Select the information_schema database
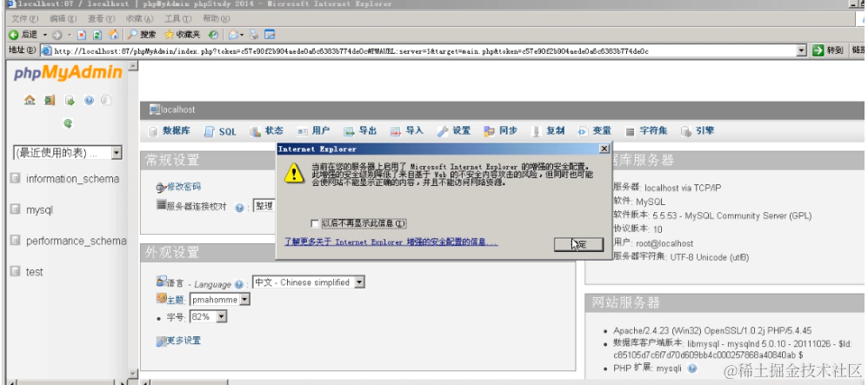Image resolution: width=868 pixels, height=385 pixels. tap(72, 179)
